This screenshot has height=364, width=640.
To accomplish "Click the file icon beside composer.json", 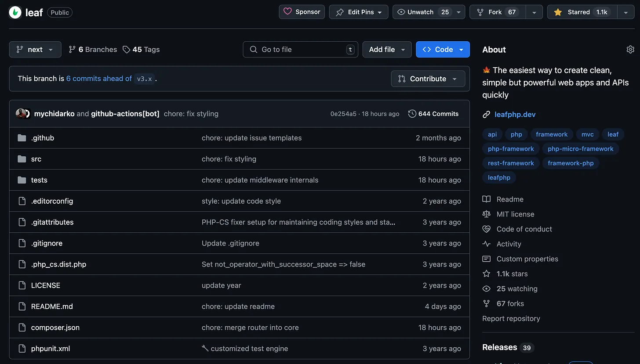I will point(22,328).
